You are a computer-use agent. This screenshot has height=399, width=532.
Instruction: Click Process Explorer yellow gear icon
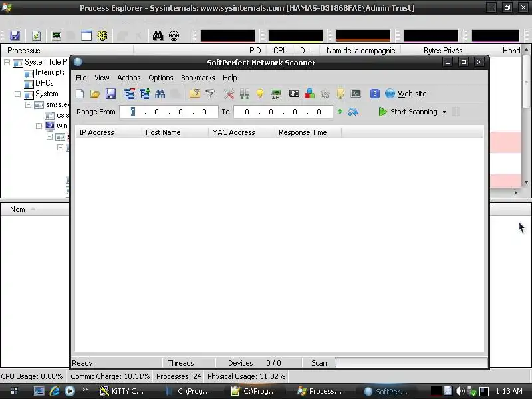[x=102, y=35]
